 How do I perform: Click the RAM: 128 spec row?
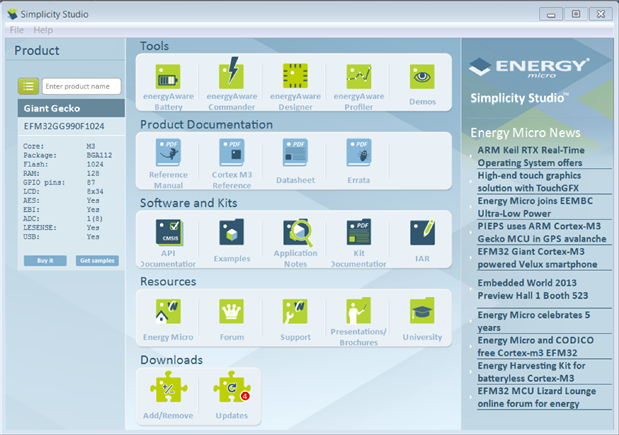click(x=61, y=173)
